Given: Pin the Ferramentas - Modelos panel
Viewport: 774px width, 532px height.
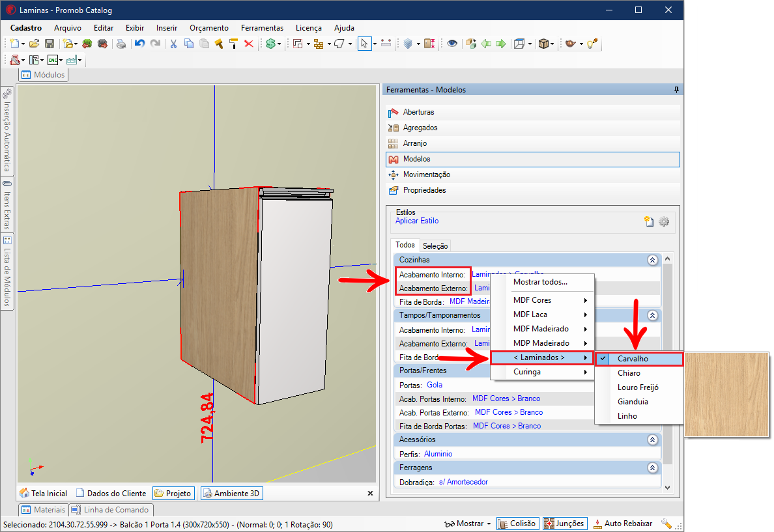Looking at the screenshot, I should tap(676, 90).
